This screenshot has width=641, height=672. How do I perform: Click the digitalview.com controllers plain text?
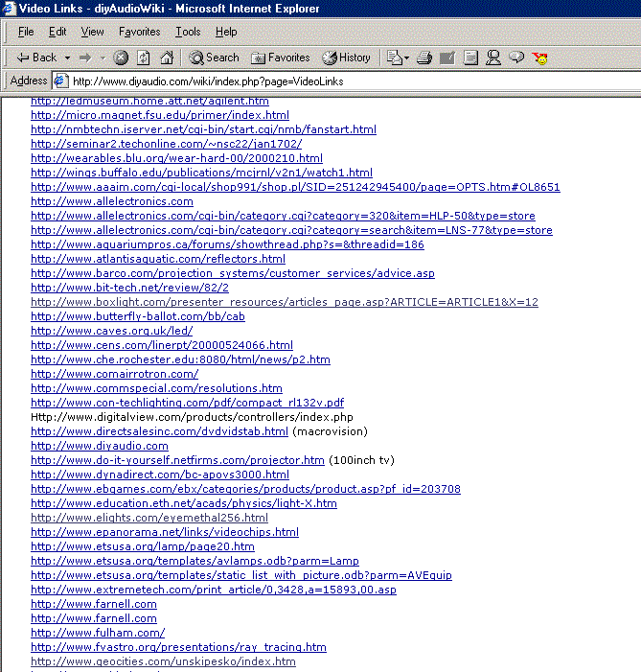click(192, 417)
